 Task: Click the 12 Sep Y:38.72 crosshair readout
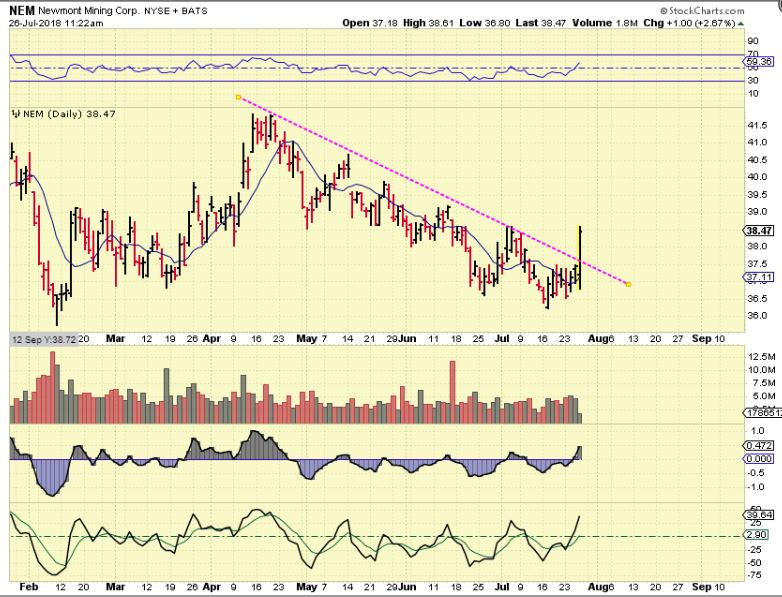44,339
